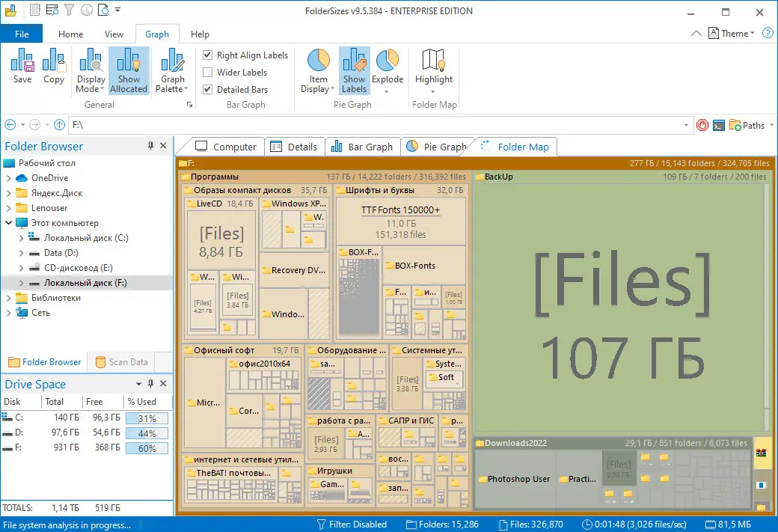778x532 pixels.
Task: Collapse the Этот компьютер node
Action: tap(8, 223)
